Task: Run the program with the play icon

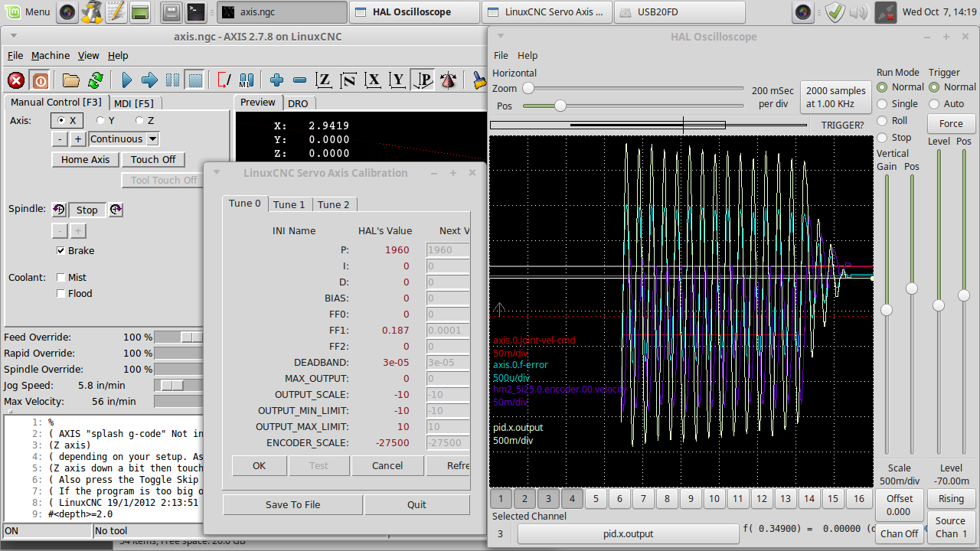Action: (x=126, y=80)
